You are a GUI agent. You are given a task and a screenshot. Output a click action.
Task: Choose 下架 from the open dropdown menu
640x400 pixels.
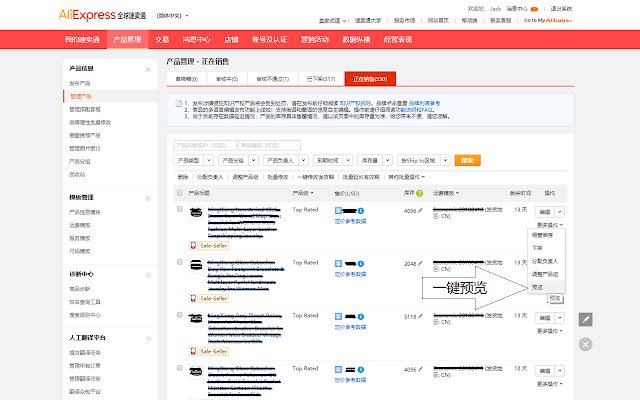coord(546,248)
